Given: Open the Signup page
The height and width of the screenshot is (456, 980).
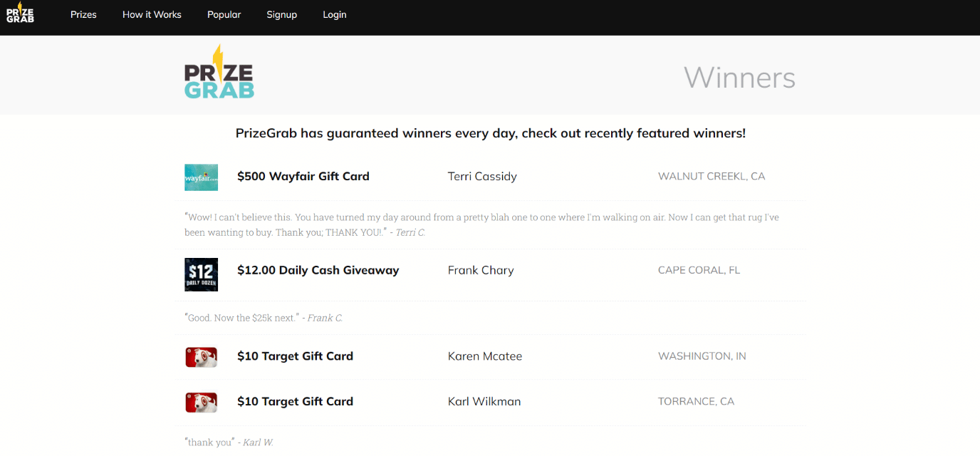Looking at the screenshot, I should (281, 14).
